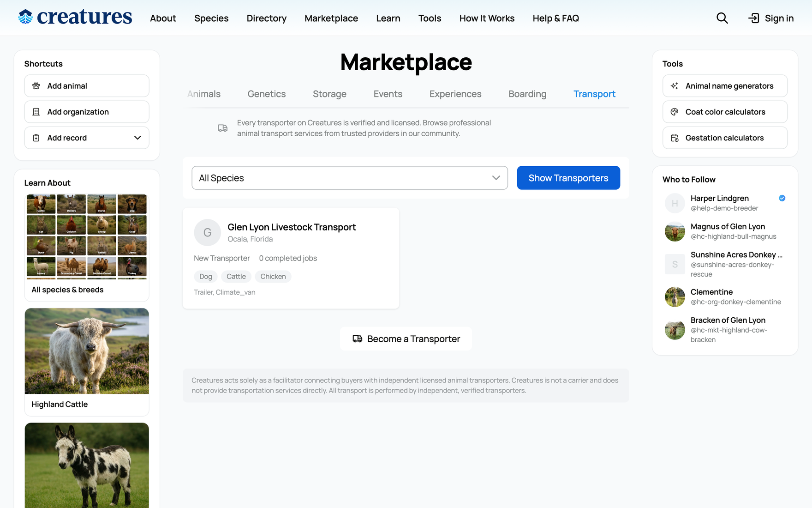Switch to the Events tab
This screenshot has height=508, width=812.
coord(388,94)
